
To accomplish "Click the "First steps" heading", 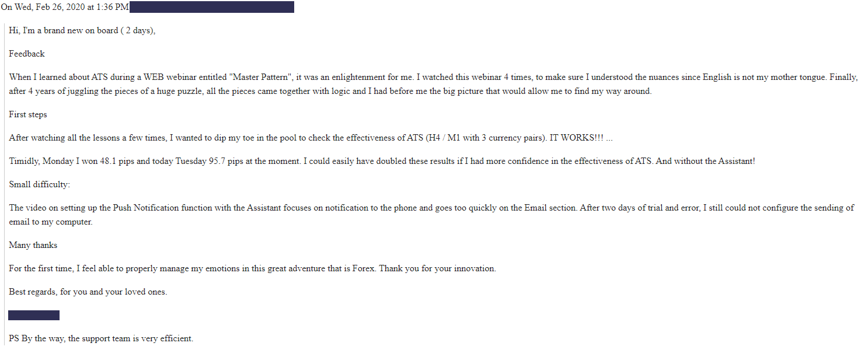I will (28, 114).
